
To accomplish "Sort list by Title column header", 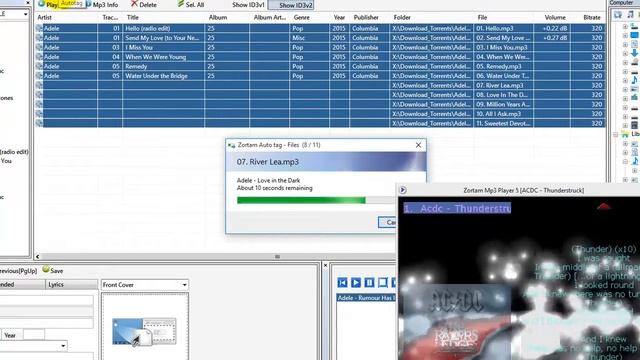I will tap(133, 17).
